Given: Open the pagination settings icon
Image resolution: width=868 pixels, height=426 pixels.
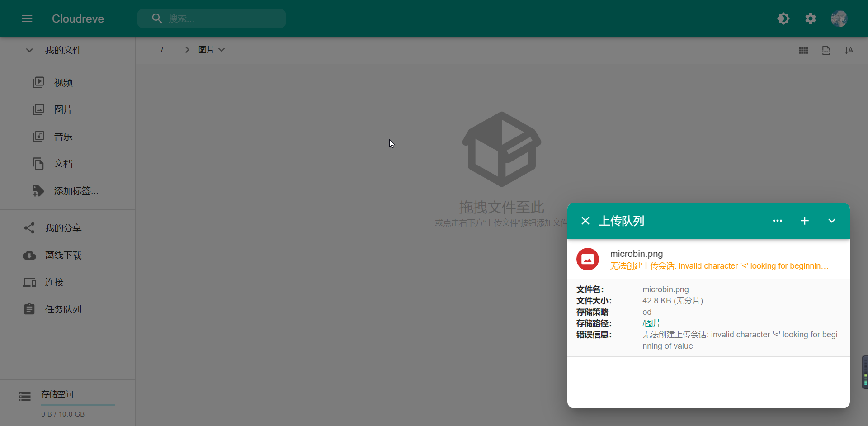Looking at the screenshot, I should (826, 50).
